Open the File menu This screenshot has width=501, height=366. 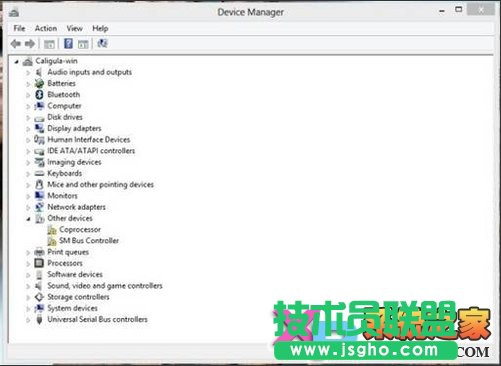[19, 28]
